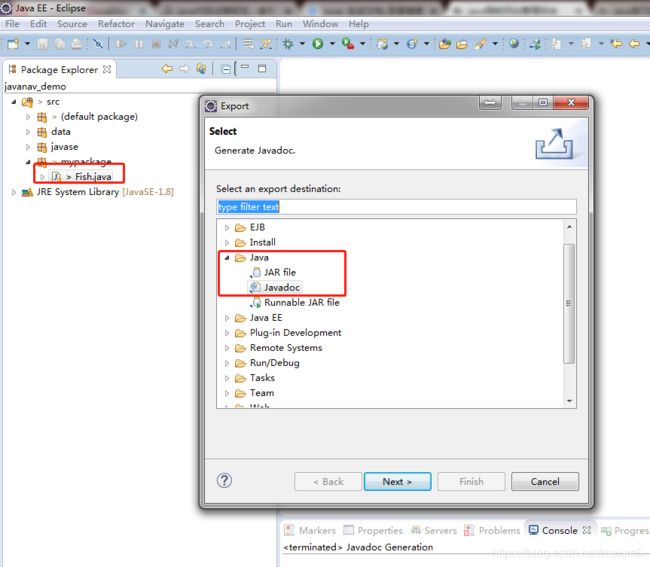The height and width of the screenshot is (567, 650).
Task: Open the Project menu
Action: click(x=250, y=24)
